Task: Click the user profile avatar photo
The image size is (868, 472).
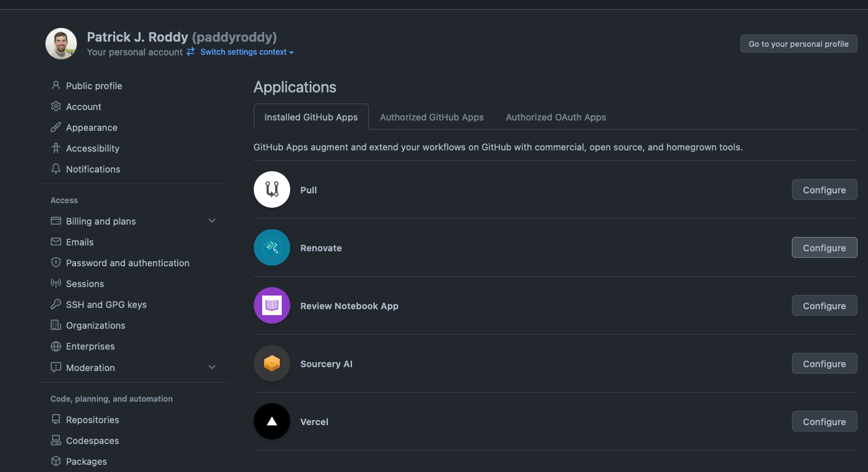Action: coord(61,44)
